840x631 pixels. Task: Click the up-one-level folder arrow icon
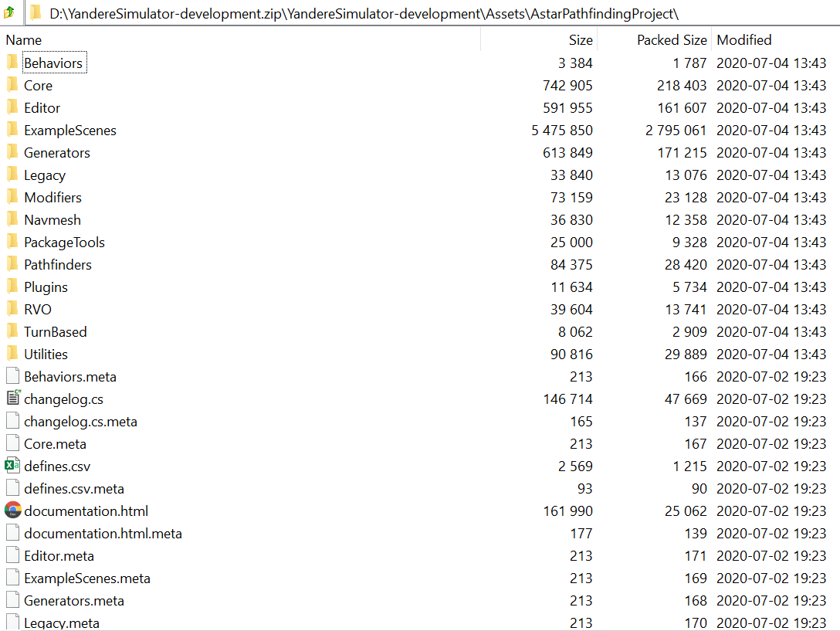point(9,12)
